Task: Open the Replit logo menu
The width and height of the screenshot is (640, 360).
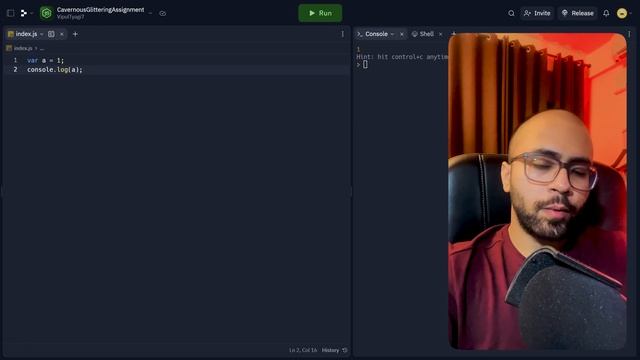Action: click(24, 13)
